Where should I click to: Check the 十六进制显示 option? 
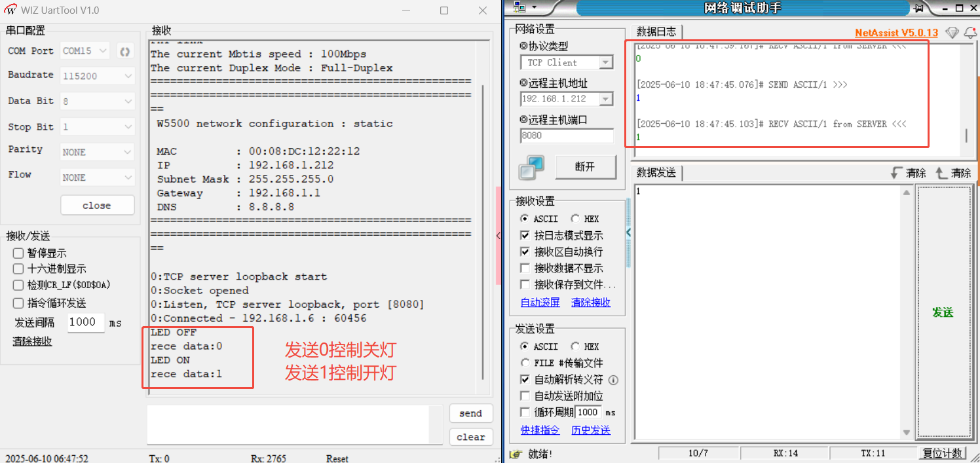pyautogui.click(x=18, y=269)
